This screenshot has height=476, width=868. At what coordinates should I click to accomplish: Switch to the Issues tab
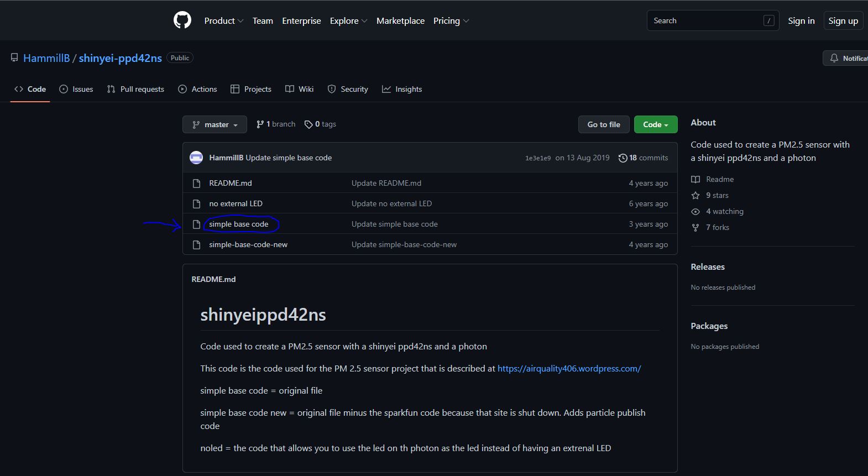coord(76,89)
